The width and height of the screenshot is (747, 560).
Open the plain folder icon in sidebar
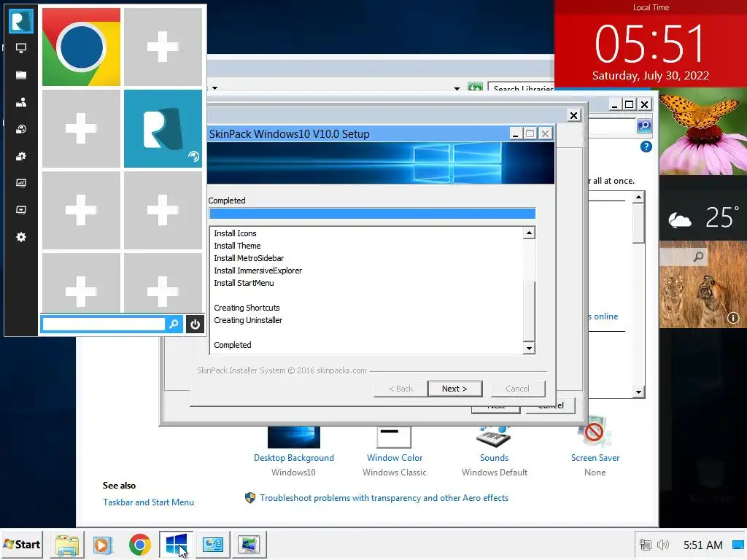point(21,75)
